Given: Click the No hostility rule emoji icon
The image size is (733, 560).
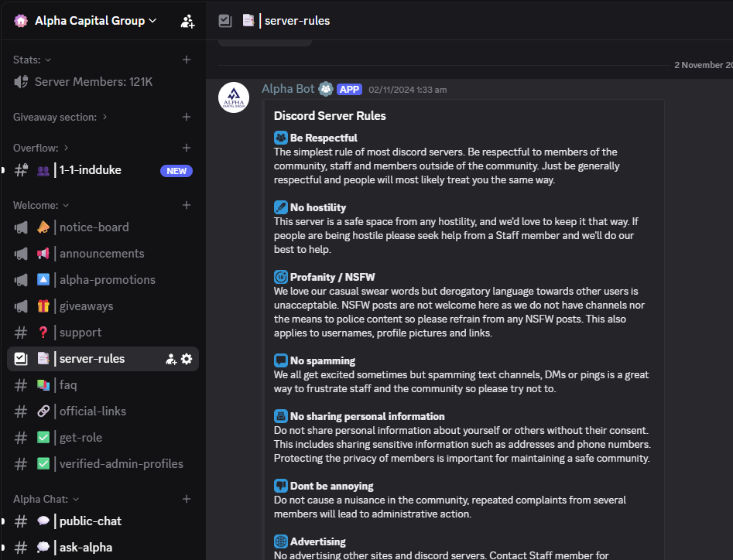Looking at the screenshot, I should pos(280,207).
